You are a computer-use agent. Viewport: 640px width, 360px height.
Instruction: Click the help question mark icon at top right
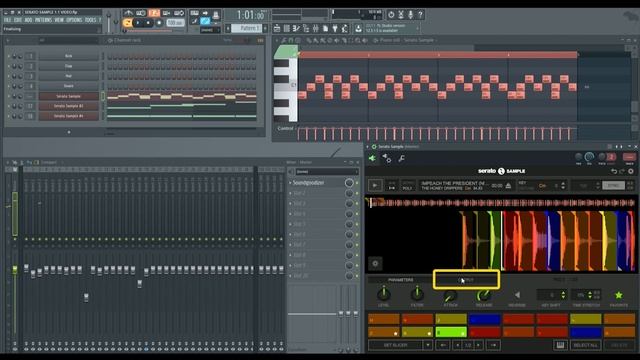[x=420, y=15]
